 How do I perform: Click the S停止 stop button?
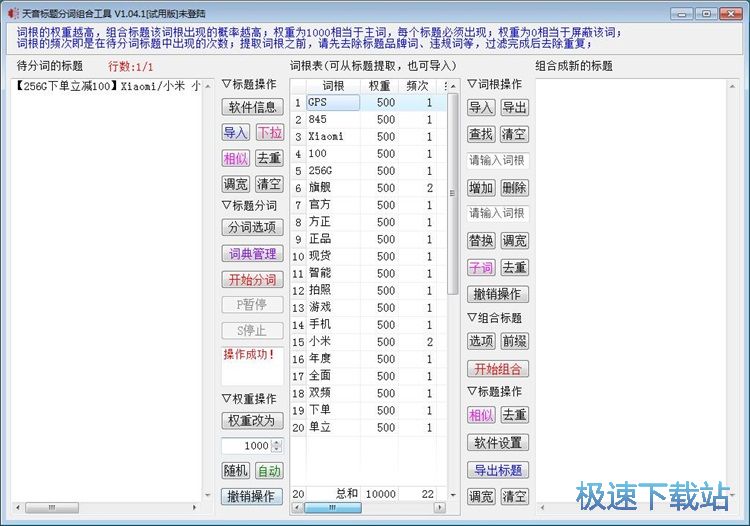252,330
